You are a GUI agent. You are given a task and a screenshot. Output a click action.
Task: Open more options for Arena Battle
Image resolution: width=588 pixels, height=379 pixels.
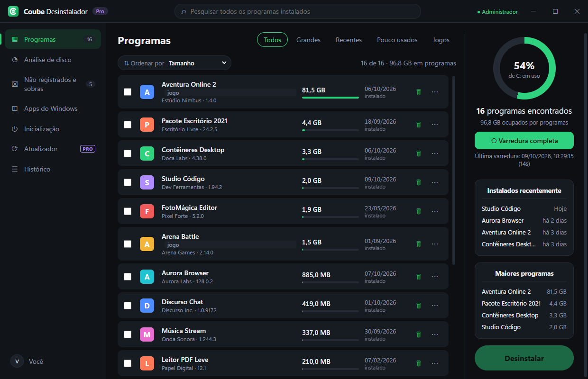pyautogui.click(x=435, y=244)
